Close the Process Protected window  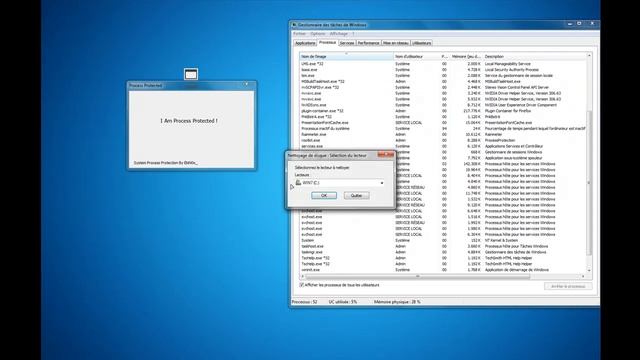[246, 84]
